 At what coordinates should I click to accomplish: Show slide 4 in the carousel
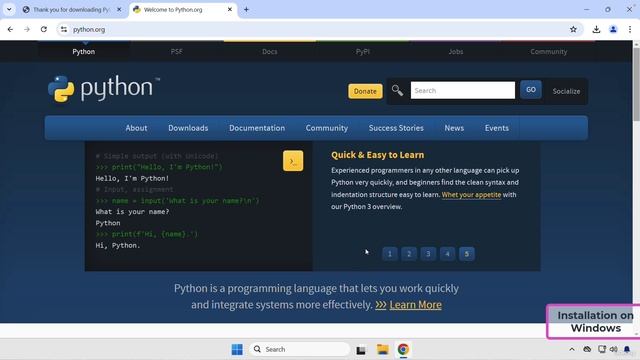tap(447, 254)
